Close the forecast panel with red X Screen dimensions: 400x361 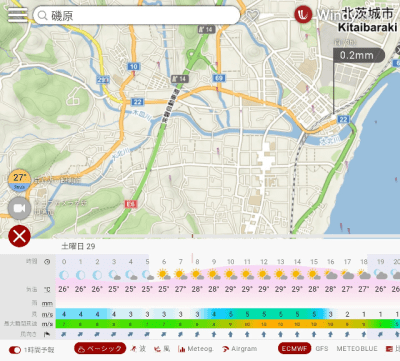19,236
